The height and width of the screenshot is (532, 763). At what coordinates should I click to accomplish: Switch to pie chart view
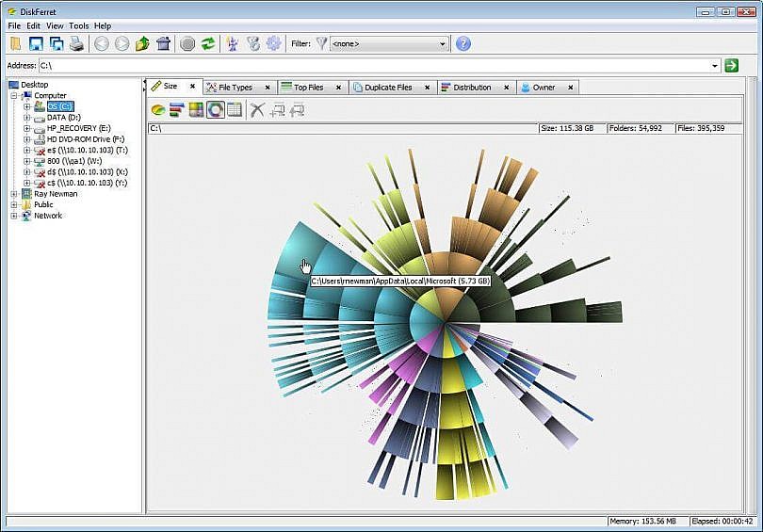pyautogui.click(x=157, y=110)
